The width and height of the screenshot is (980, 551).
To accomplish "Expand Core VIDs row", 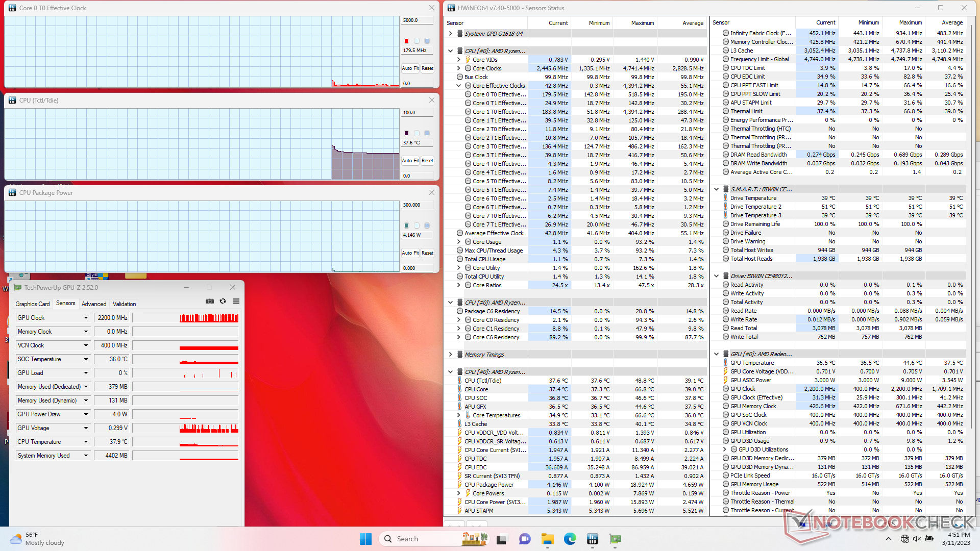I will [x=458, y=60].
